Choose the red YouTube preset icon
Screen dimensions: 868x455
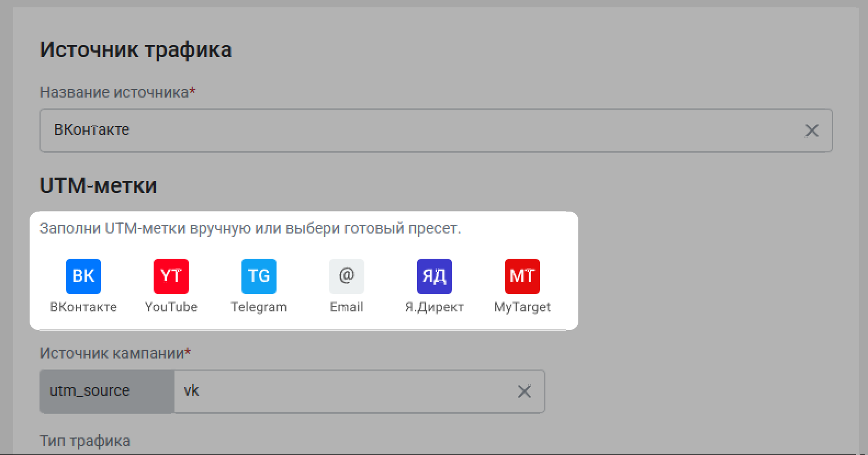click(171, 276)
